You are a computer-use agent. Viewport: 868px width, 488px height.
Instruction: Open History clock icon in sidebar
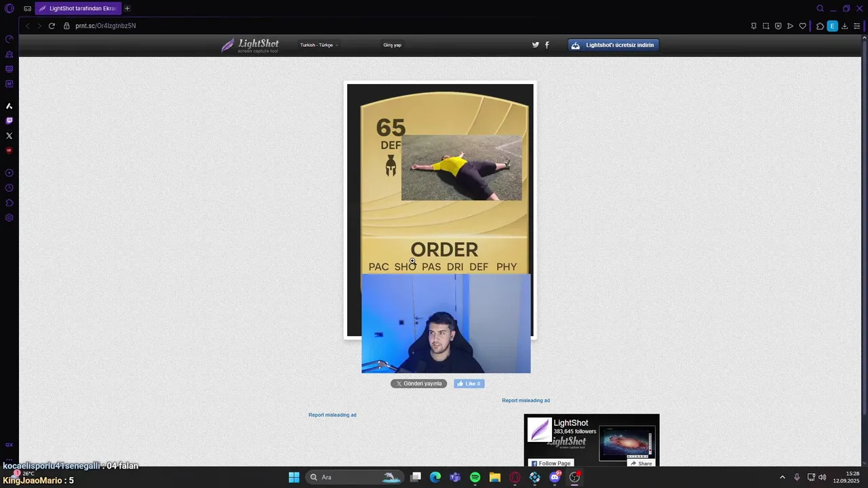pos(9,188)
